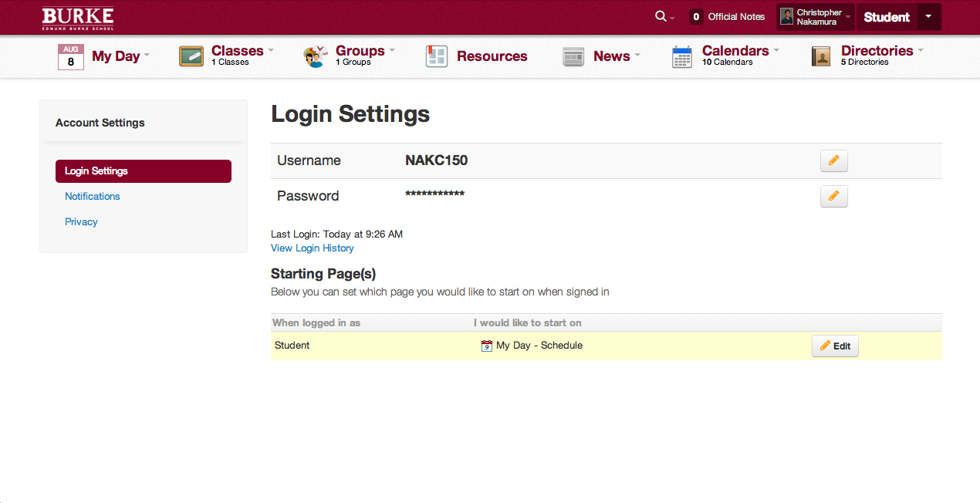Click Christopher Nakamura's profile photo

(786, 16)
